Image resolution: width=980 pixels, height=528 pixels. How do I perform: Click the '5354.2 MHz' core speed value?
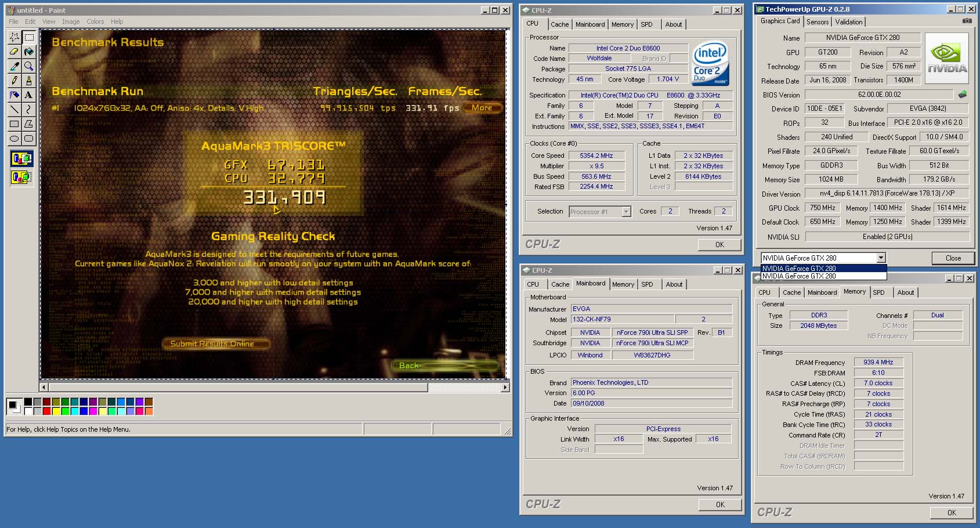pos(596,155)
